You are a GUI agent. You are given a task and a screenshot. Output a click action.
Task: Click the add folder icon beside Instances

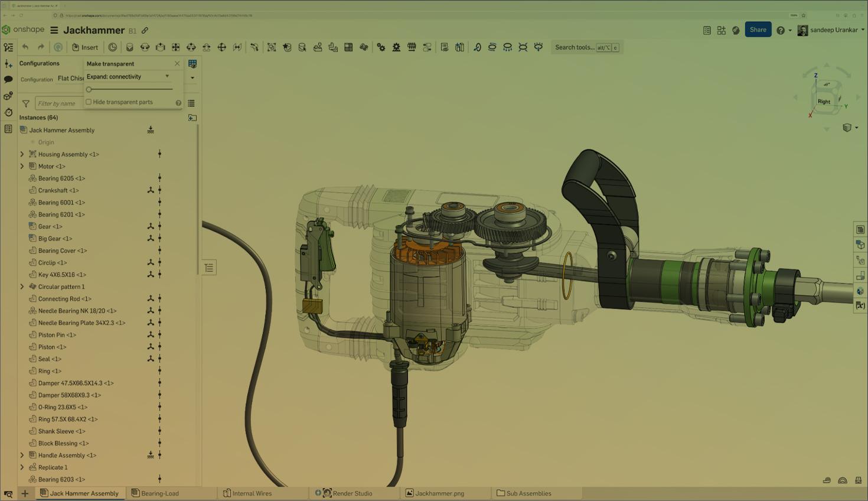192,118
